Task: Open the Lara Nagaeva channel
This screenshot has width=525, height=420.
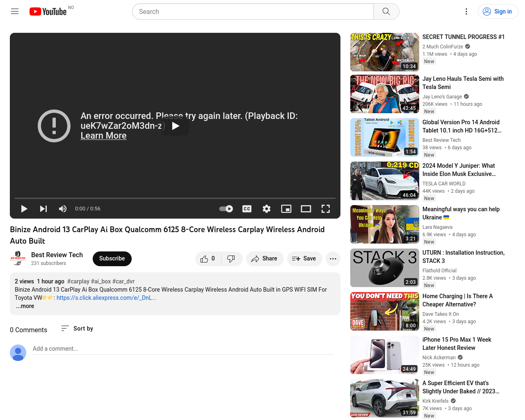Action: click(437, 227)
